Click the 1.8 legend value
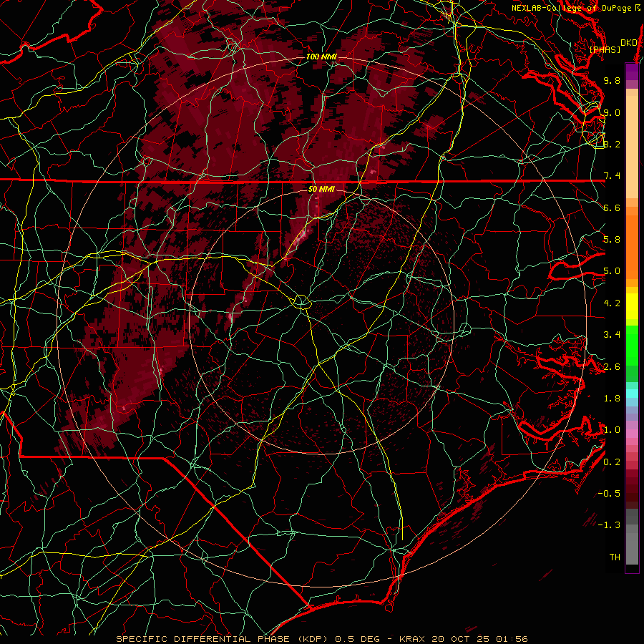Image resolution: width=644 pixels, height=644 pixels. coord(612,399)
